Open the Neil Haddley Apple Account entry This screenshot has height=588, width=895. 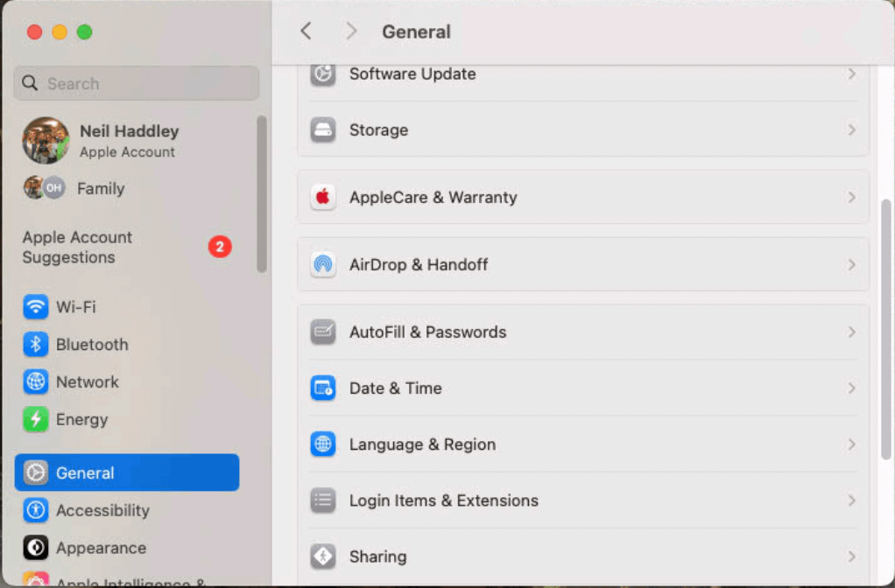coord(129,140)
